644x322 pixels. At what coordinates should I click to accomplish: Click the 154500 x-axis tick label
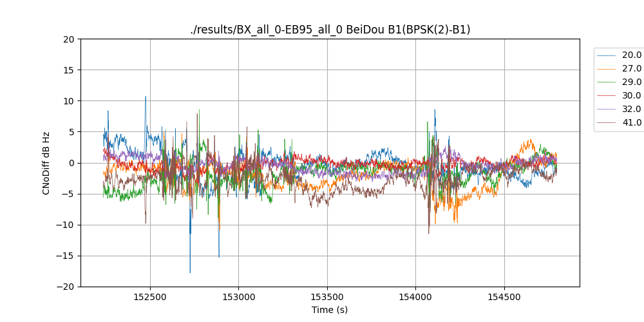click(x=504, y=297)
